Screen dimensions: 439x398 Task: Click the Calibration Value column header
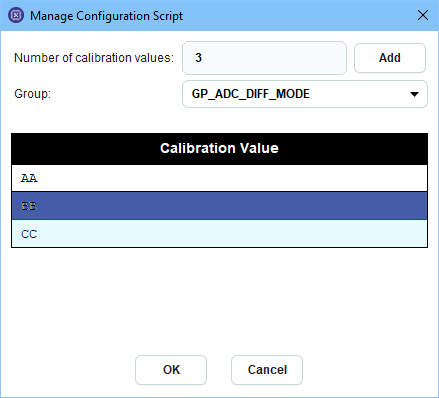(219, 149)
